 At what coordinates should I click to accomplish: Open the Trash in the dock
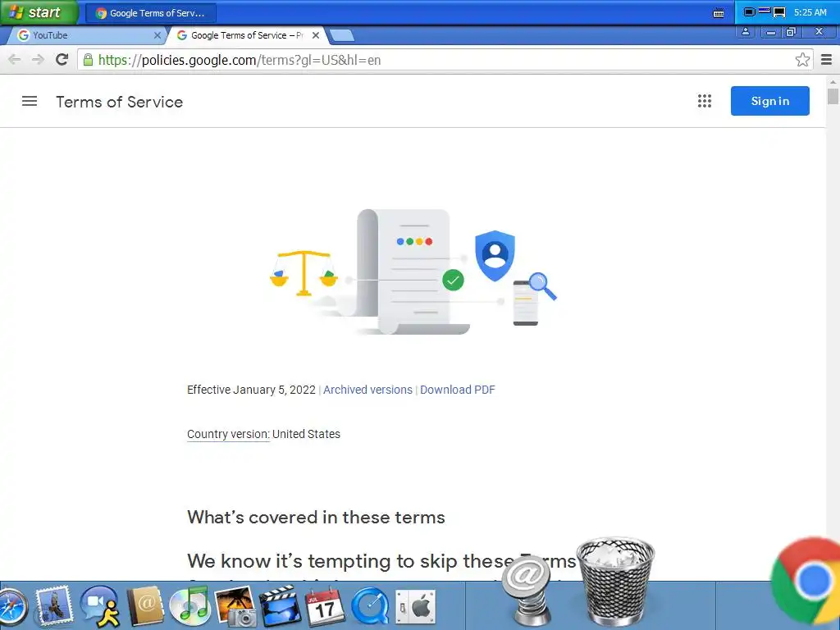(x=615, y=582)
